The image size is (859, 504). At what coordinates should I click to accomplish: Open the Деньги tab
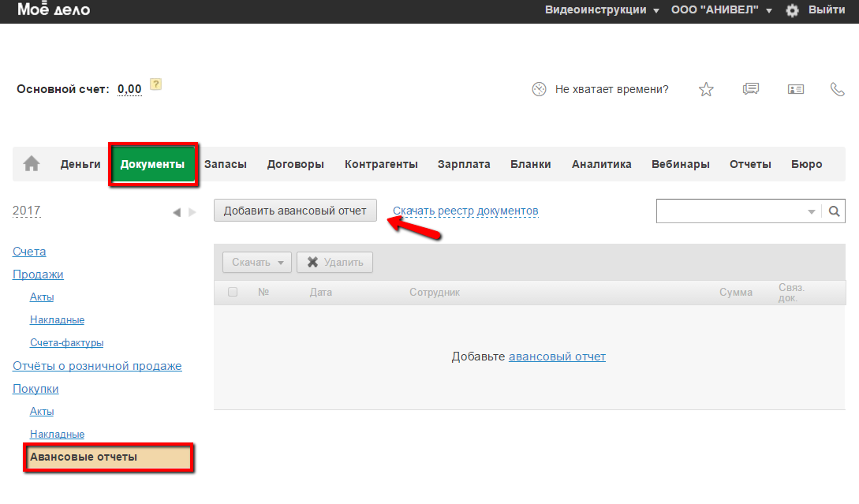(x=80, y=164)
